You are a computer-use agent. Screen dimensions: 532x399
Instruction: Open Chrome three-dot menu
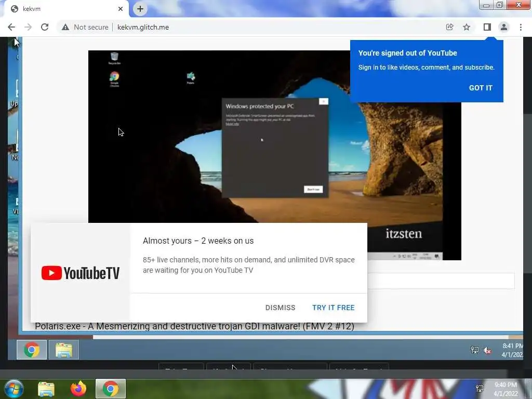pos(521,27)
